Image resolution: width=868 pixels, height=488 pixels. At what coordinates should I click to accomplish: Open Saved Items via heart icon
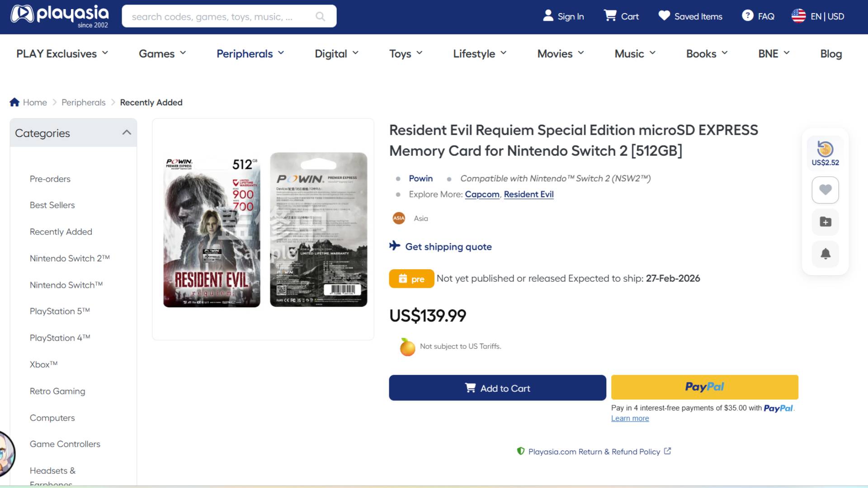tap(663, 15)
